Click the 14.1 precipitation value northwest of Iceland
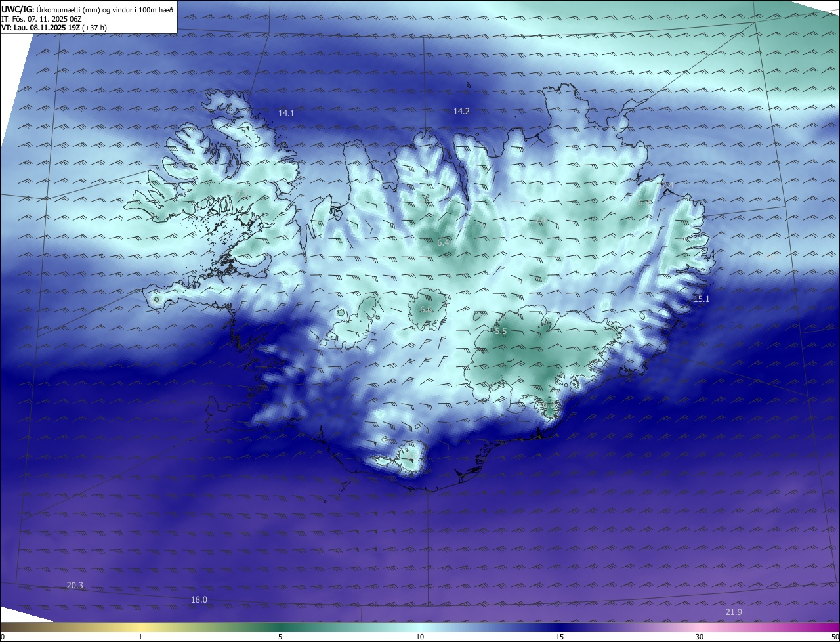 (x=286, y=114)
